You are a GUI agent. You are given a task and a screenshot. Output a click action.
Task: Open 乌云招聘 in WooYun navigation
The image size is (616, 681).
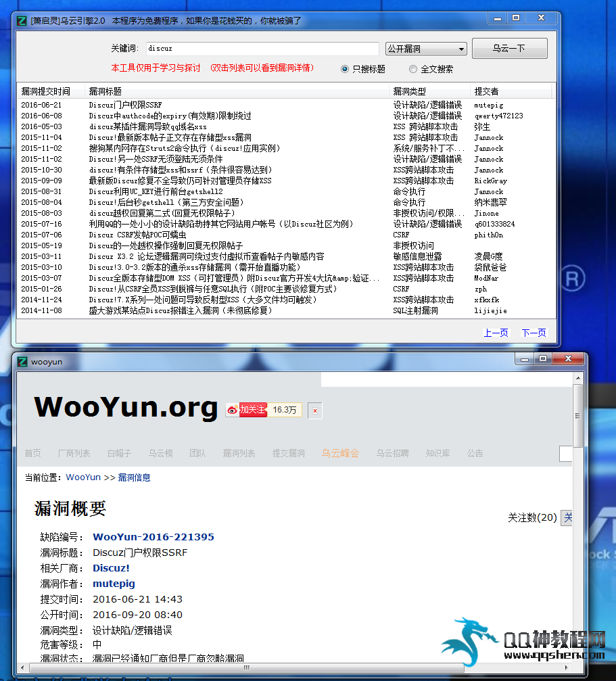392,453
